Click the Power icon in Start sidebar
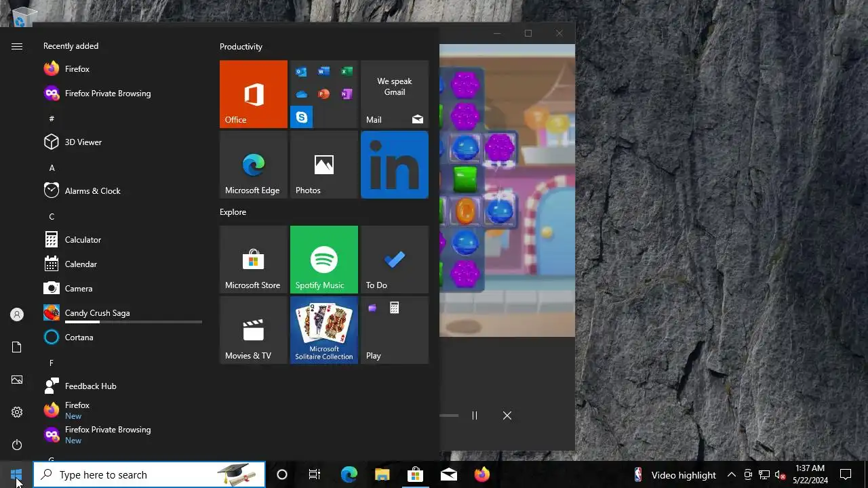This screenshot has width=868, height=488. (17, 445)
